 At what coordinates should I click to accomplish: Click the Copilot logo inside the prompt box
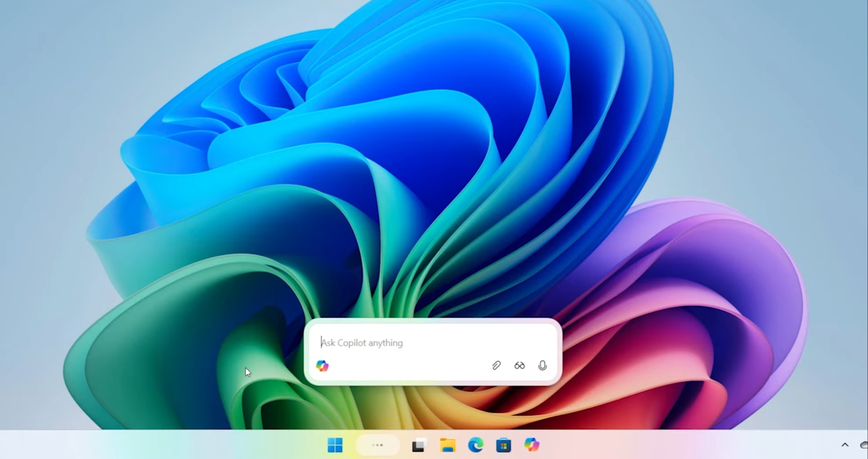[322, 366]
